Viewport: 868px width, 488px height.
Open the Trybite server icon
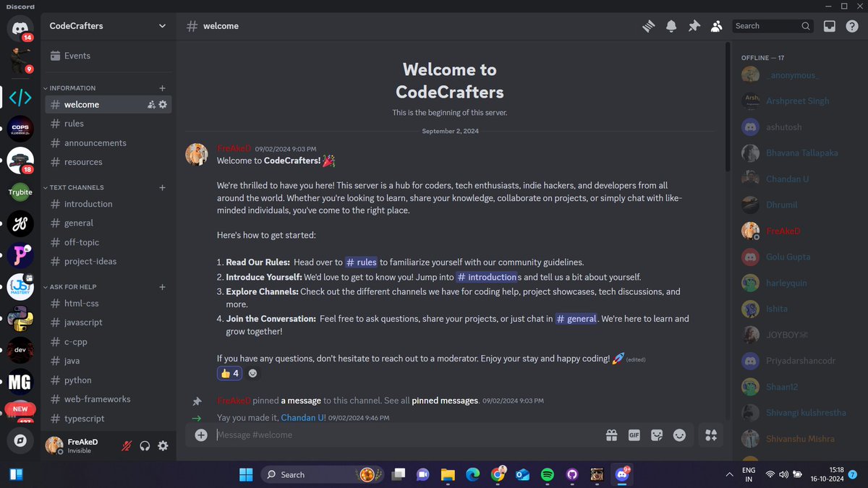point(20,192)
